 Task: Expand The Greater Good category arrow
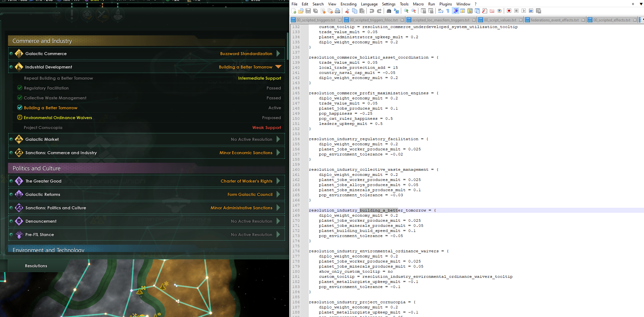tap(278, 181)
